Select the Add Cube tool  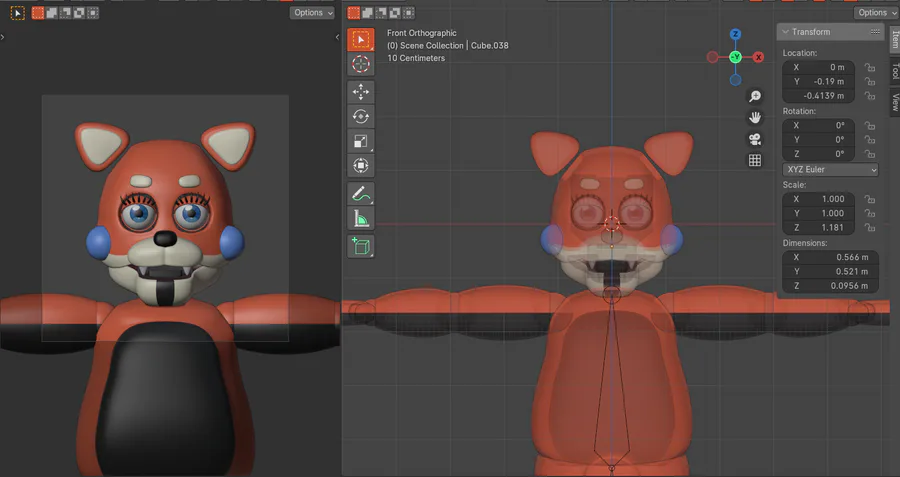[360, 246]
